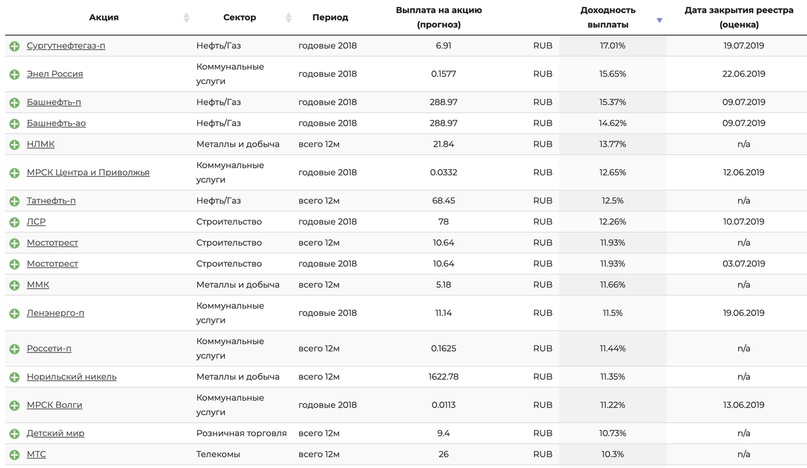Open the Башнефть-п stock link

point(54,102)
